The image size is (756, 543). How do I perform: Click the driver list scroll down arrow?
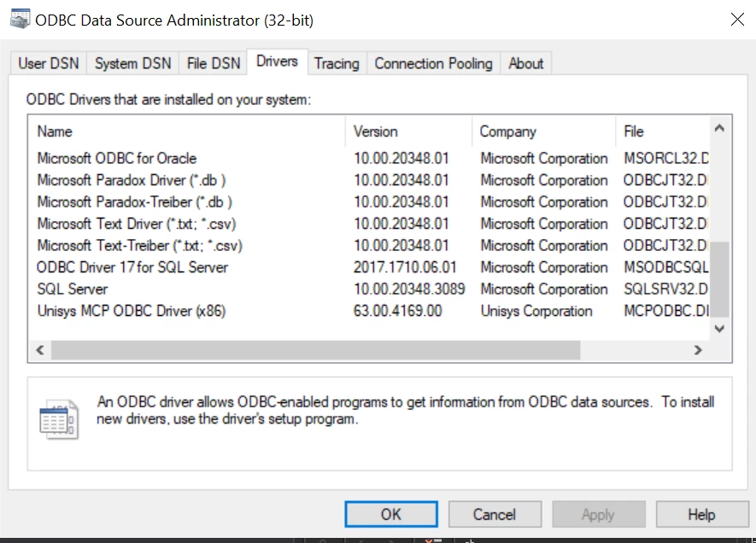click(x=719, y=329)
